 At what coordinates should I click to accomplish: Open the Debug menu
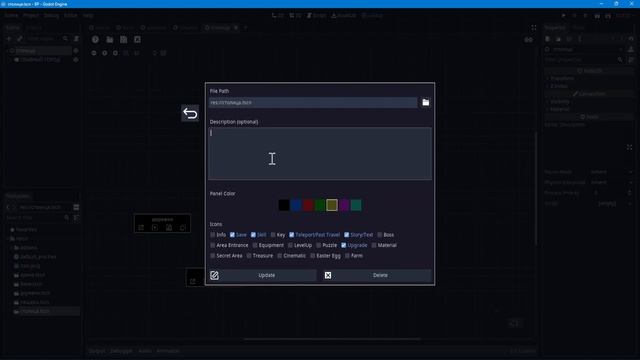[x=51, y=16]
